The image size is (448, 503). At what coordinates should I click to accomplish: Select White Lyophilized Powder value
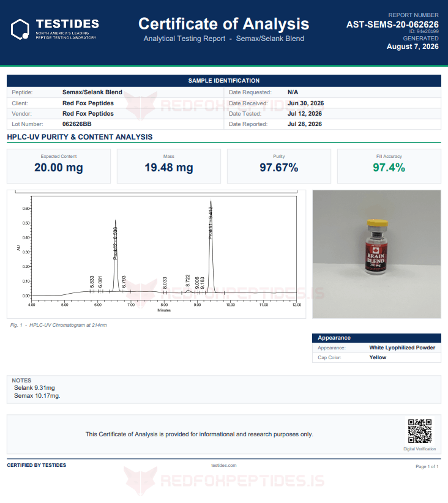coord(402,348)
